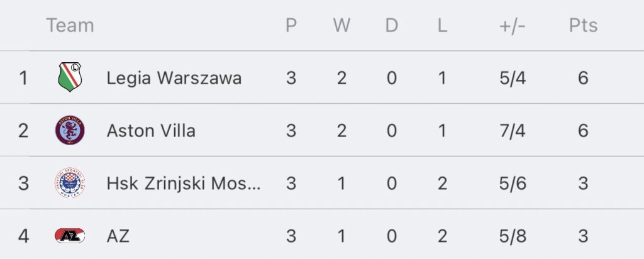
Task: Click the AZ club logo
Action: pyautogui.click(x=70, y=236)
